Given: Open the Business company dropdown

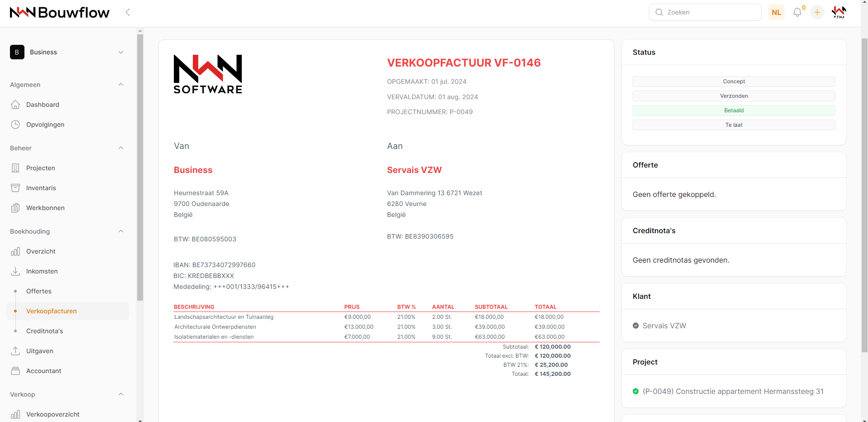Looking at the screenshot, I should click(67, 52).
